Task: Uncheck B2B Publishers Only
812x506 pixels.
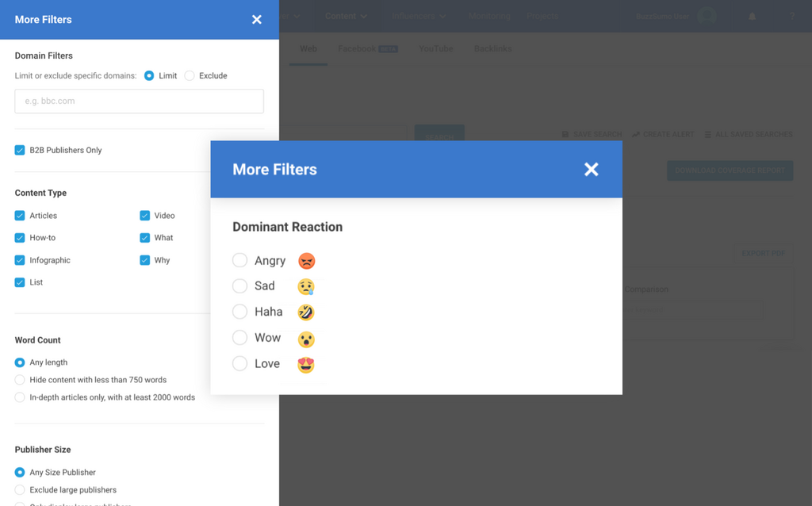Action: click(x=20, y=150)
